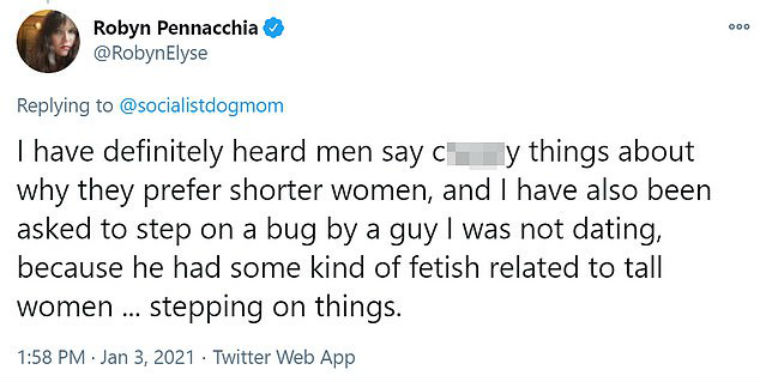Click the words 'things about' in the tweet
Screen dimensions: 760x382
[x=611, y=152]
